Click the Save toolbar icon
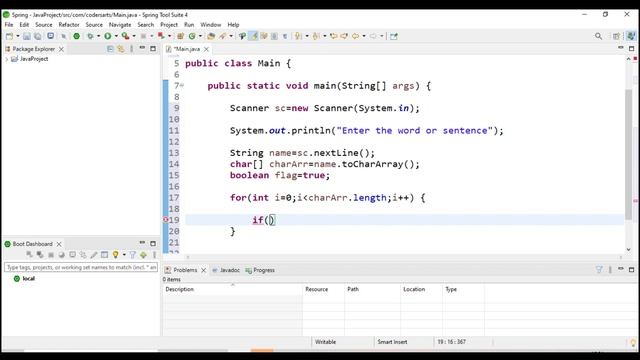 click(x=27, y=36)
